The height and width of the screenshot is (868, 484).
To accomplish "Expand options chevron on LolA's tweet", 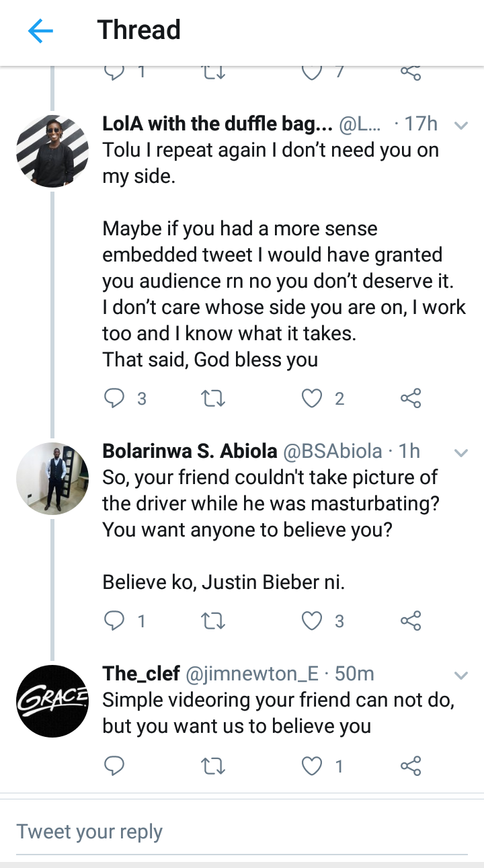I will [461, 125].
